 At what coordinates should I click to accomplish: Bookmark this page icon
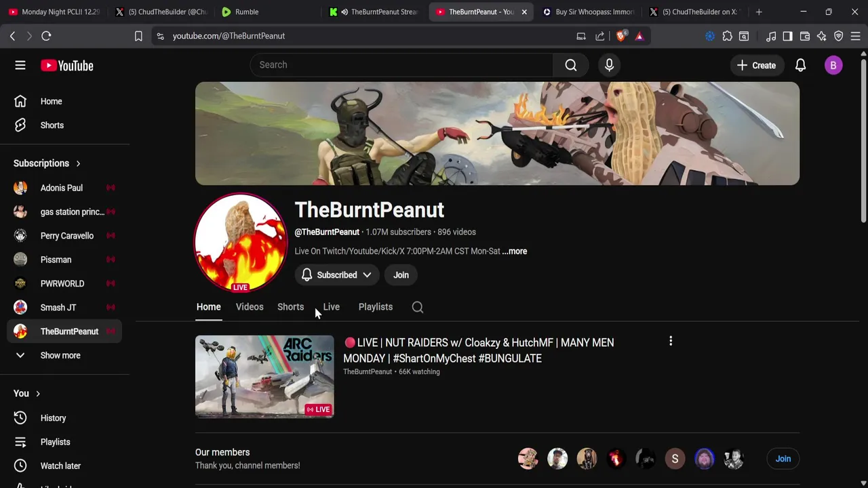(x=138, y=36)
